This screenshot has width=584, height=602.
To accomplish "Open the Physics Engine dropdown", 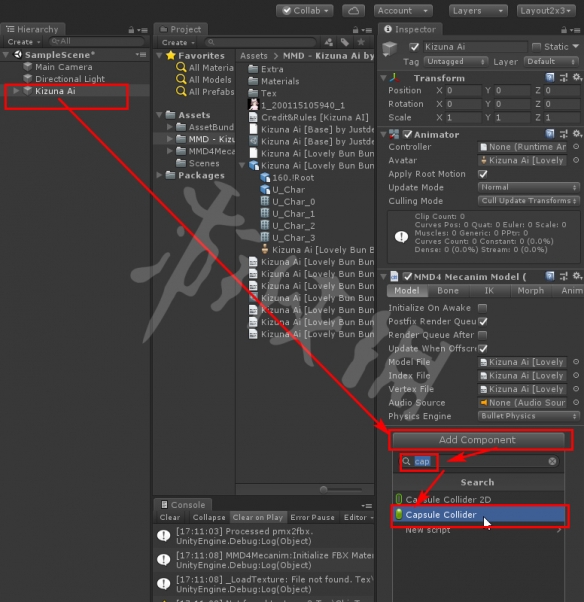I will pos(529,416).
